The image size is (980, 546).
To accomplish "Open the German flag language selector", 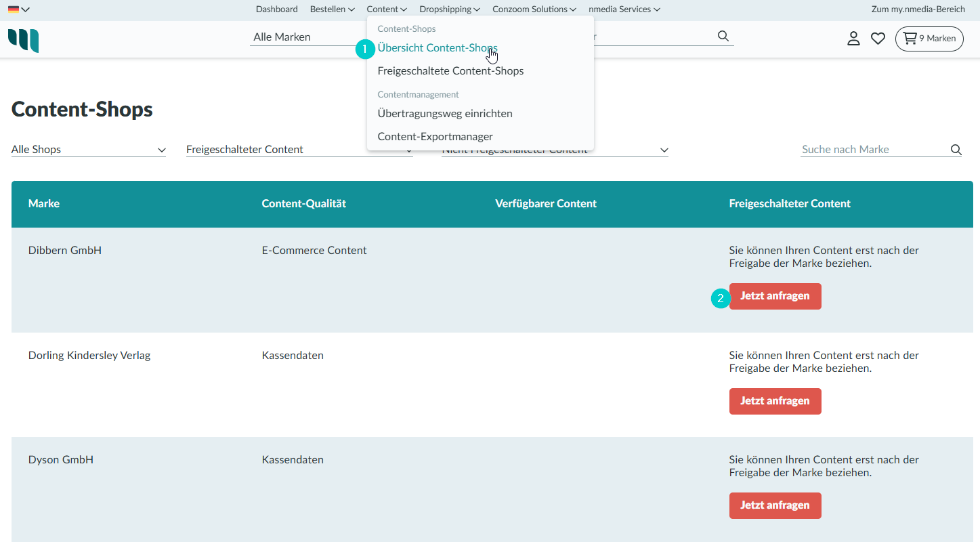I will tap(18, 9).
